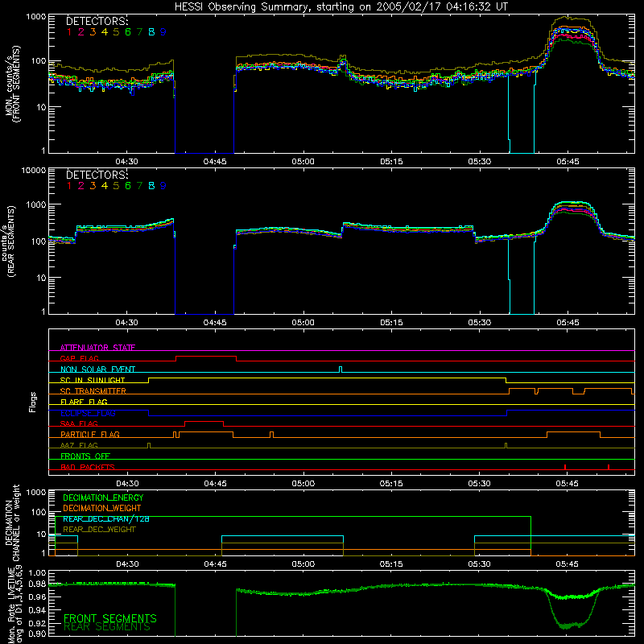This screenshot has height=644, width=644.
Task: Click the counts/s (REAR SEGMENTS) axis title
Action: pos(9,241)
